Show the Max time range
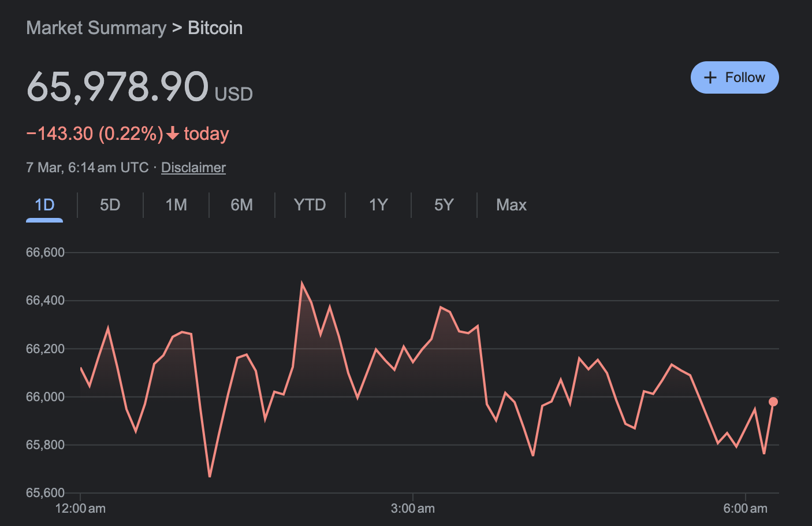812x526 pixels. pos(511,205)
